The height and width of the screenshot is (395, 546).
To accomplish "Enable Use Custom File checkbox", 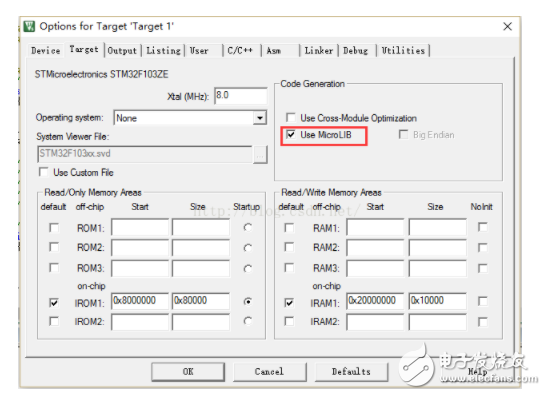I will pyautogui.click(x=44, y=172).
